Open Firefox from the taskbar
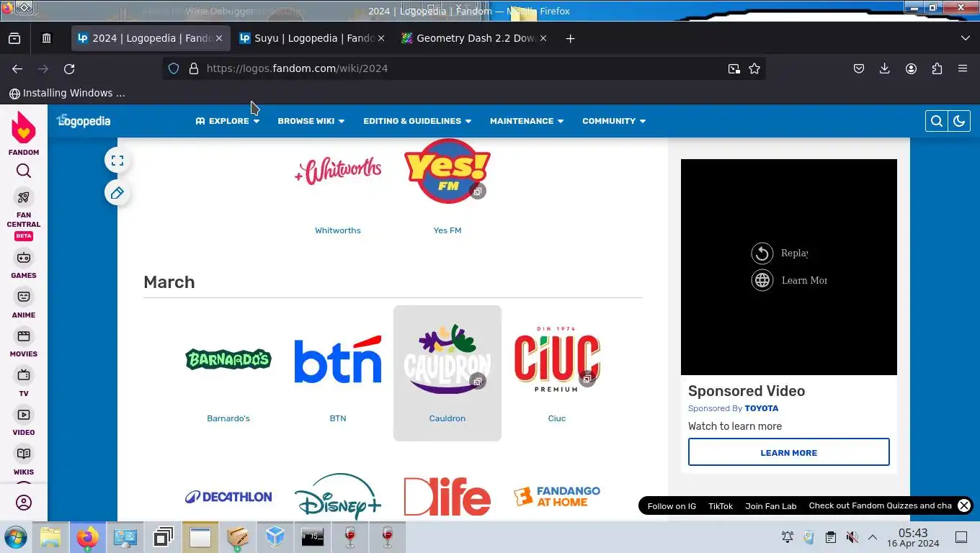Viewport: 980px width, 553px height. (x=87, y=537)
